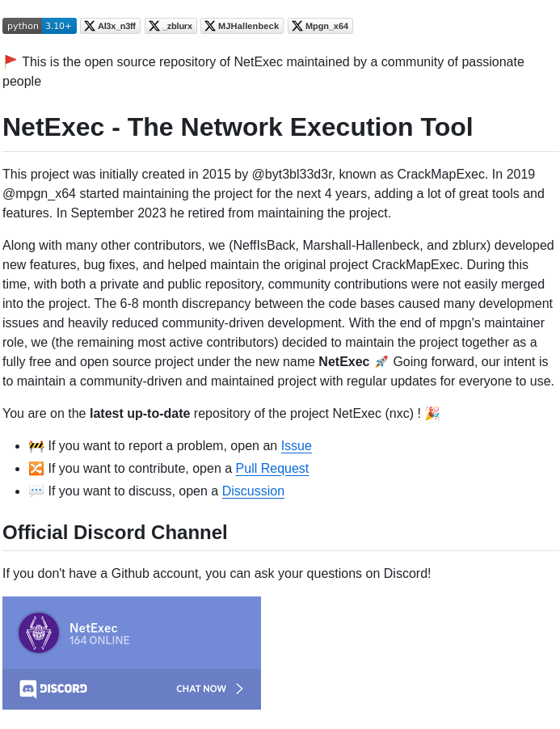Click the X icon on the zblurx badge

(152, 25)
